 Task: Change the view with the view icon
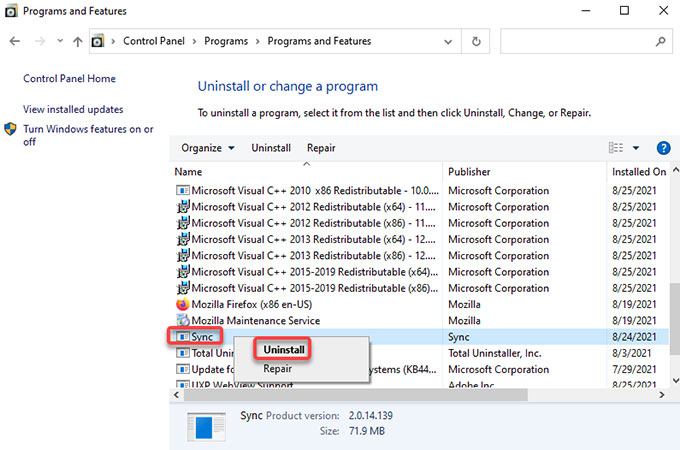pos(616,148)
